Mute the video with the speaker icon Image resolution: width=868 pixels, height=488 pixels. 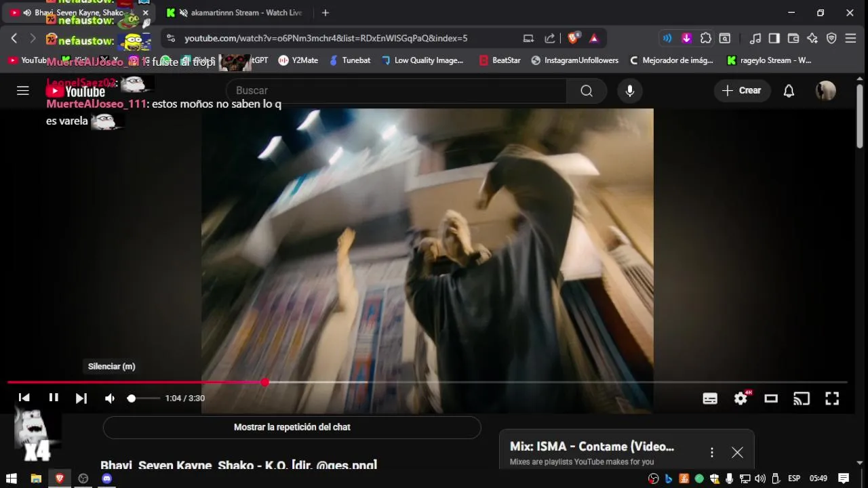tap(110, 398)
